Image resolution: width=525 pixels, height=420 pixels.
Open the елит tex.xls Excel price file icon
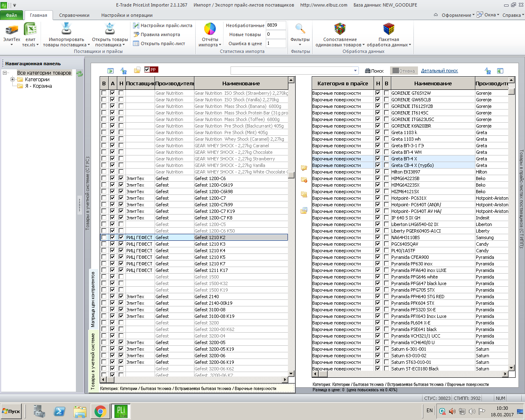[x=30, y=30]
